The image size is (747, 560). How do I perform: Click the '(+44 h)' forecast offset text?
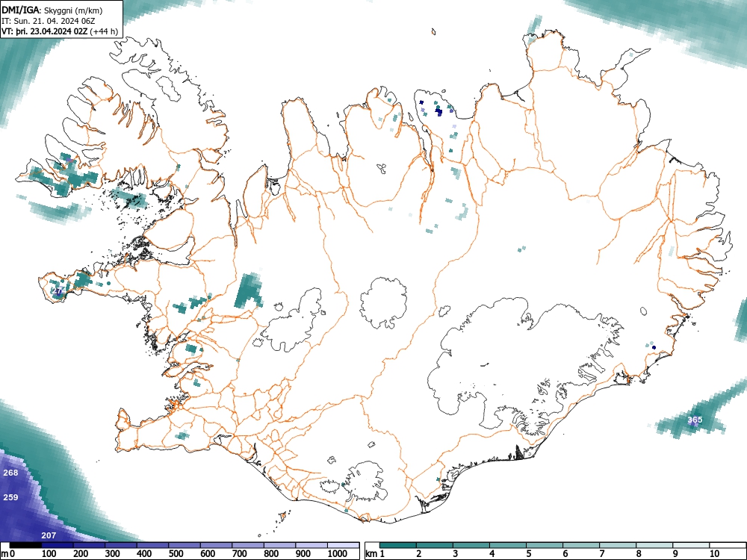tap(103, 31)
